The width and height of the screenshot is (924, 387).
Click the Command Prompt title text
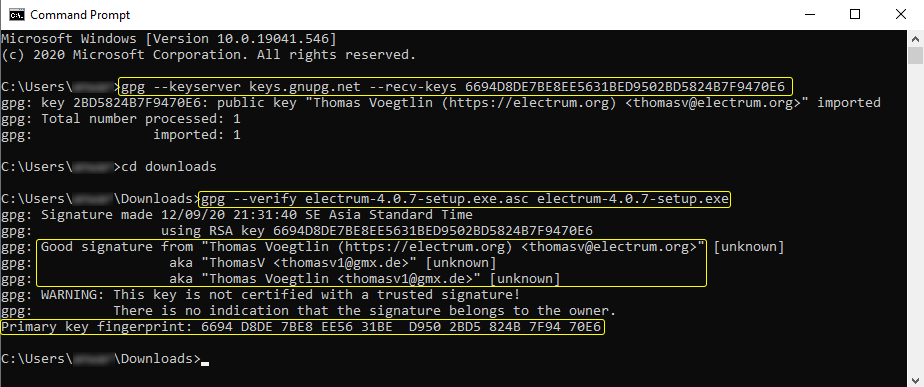pos(80,15)
